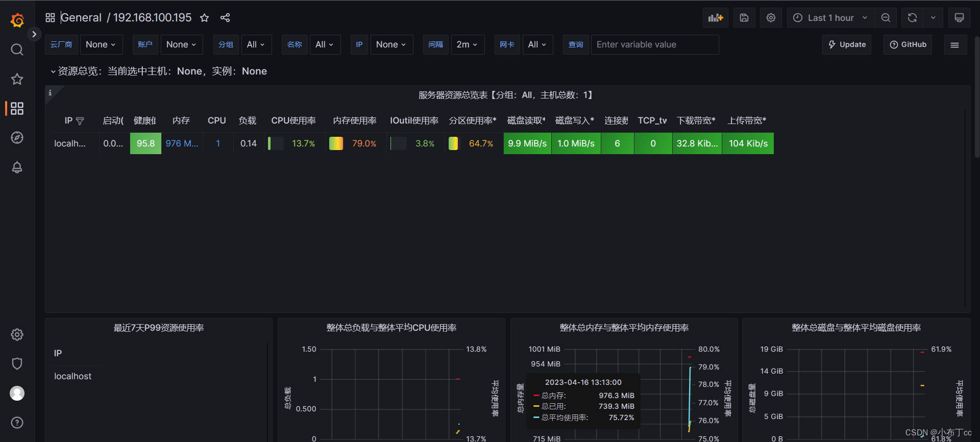This screenshot has height=442, width=980.
Task: Open the Dashboards sidebar icon
Action: pyautogui.click(x=17, y=108)
